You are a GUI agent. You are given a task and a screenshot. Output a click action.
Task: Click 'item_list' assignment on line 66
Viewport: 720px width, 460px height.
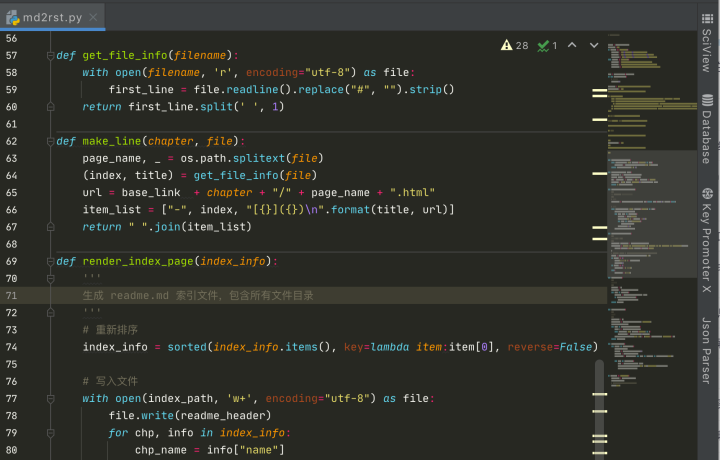tap(112, 210)
